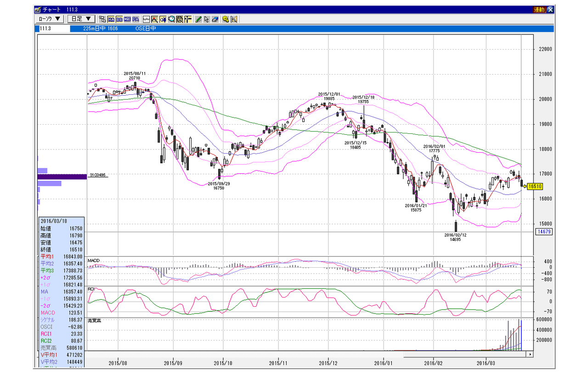Click the PA indicator icon in toolbar
This screenshot has height=373, width=588.
click(x=136, y=19)
